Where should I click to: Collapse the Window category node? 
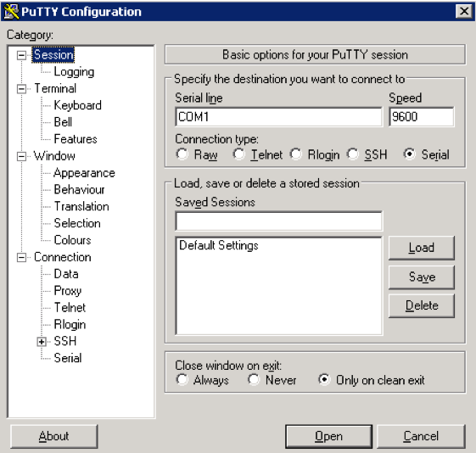[x=21, y=156]
